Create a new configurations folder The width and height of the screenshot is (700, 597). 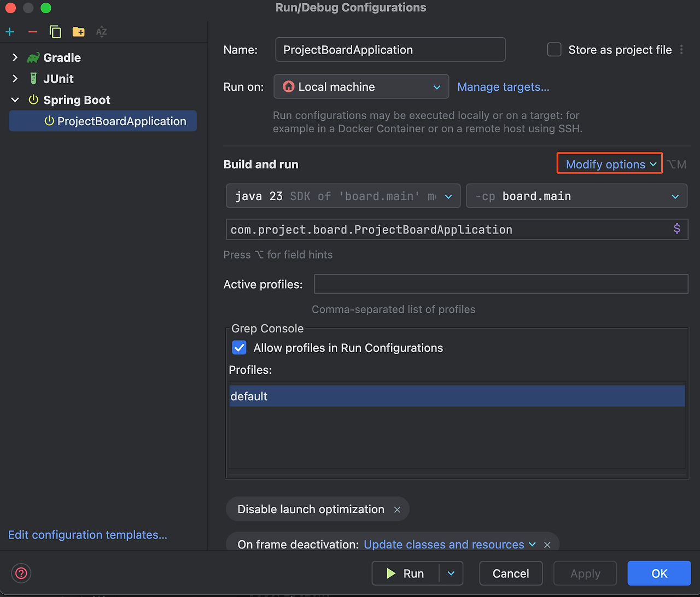[78, 32]
